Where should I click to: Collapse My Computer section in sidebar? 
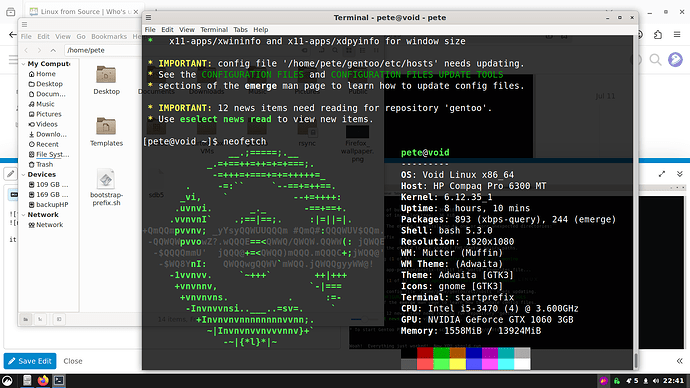click(x=23, y=64)
